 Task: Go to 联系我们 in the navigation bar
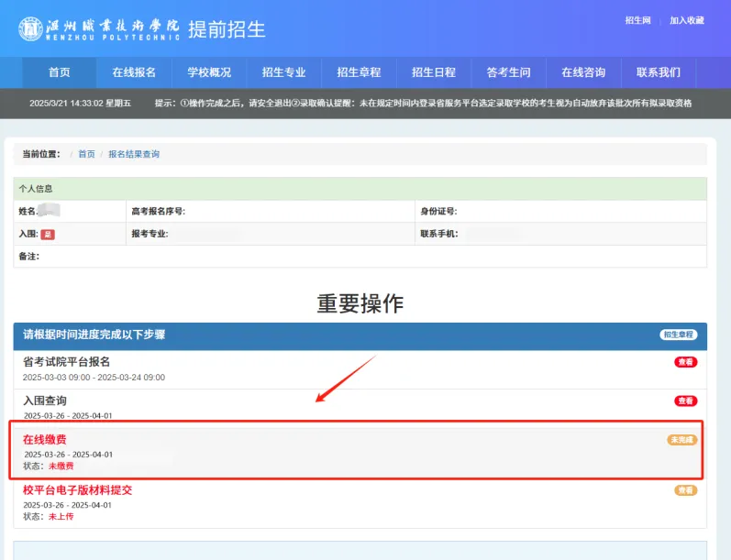tap(659, 72)
